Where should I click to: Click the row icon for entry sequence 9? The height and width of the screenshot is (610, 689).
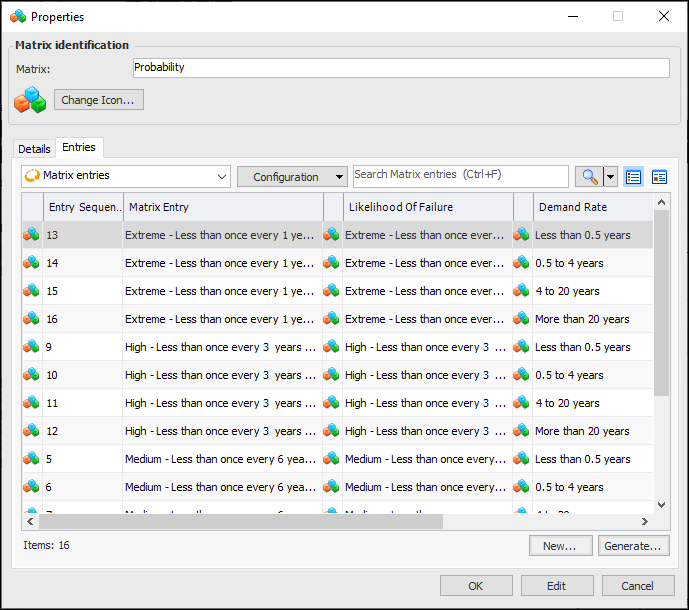(31, 347)
